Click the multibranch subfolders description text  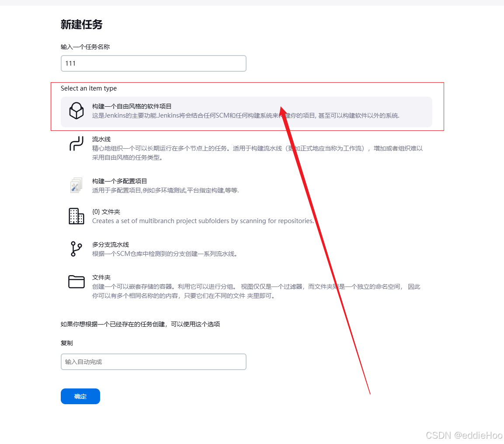(x=203, y=221)
